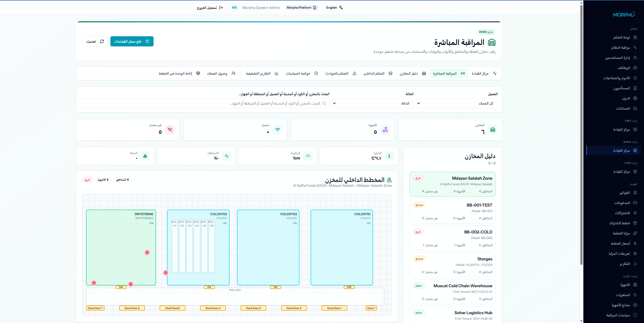Click the router icon in الأجهزة stat card

[385, 130]
